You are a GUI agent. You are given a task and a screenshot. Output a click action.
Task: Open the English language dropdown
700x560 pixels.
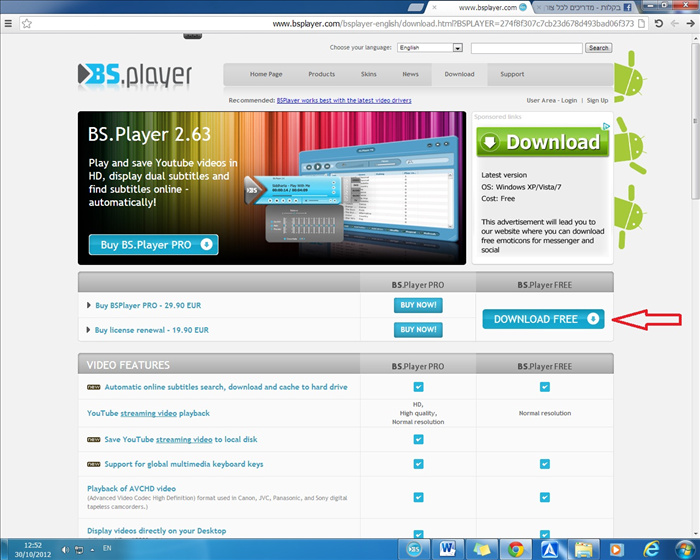[x=430, y=48]
